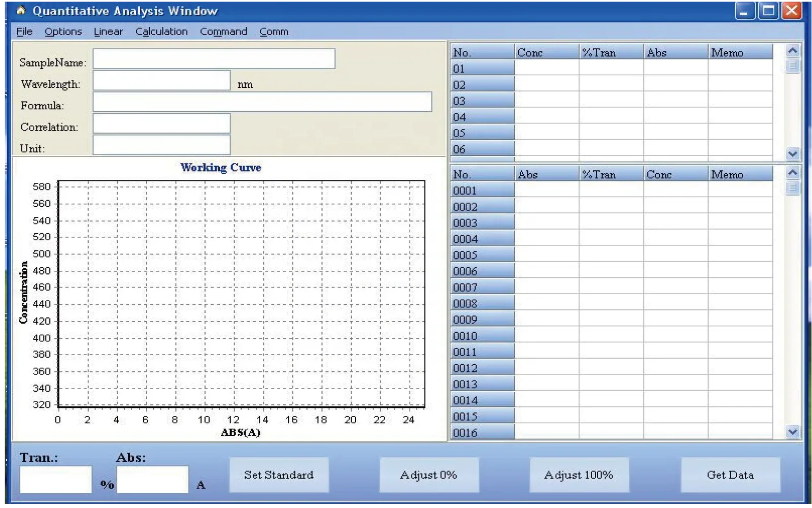Open the Linear menu

108,31
